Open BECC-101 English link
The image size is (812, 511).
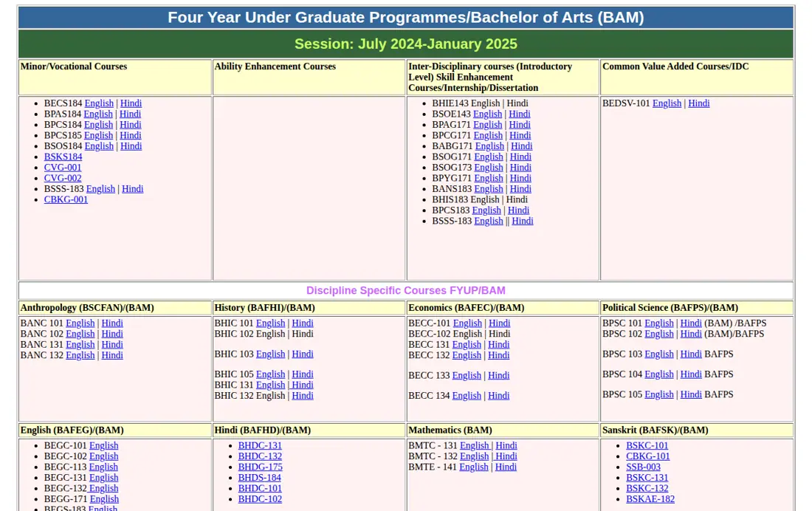[x=467, y=323]
